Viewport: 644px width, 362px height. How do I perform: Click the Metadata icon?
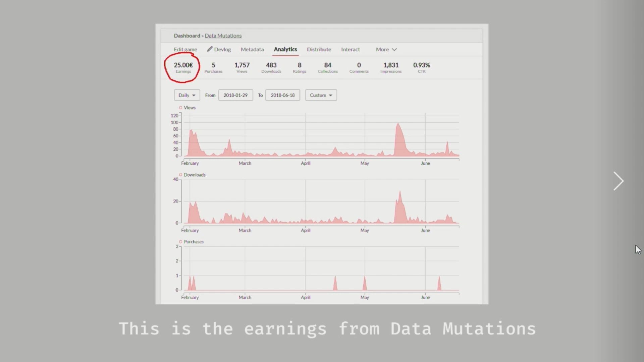pos(252,49)
